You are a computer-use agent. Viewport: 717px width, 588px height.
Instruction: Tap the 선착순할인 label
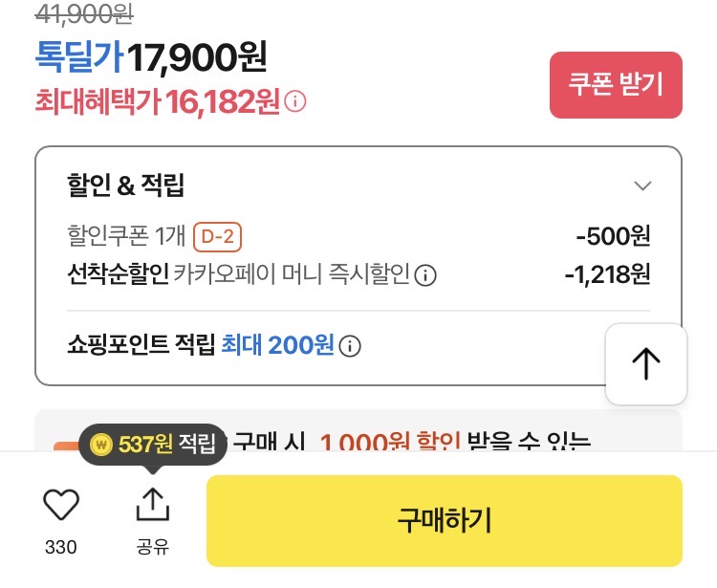(x=118, y=275)
